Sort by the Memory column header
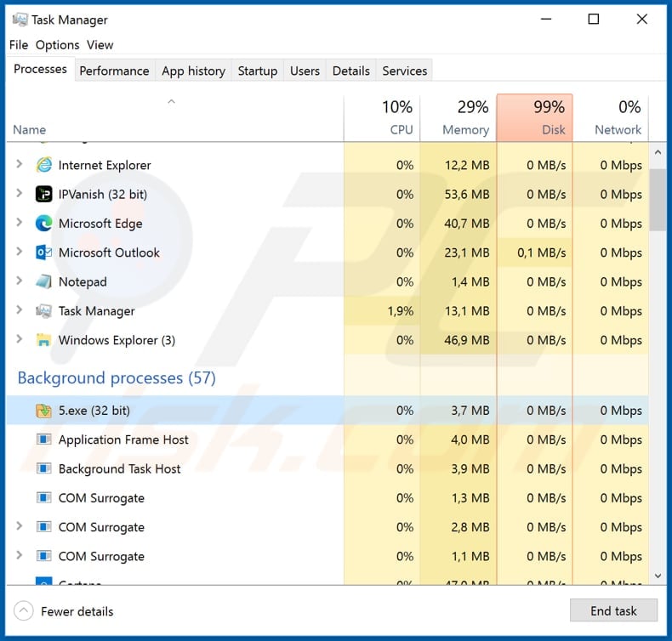Viewport: 672px width, 641px height. (458, 117)
